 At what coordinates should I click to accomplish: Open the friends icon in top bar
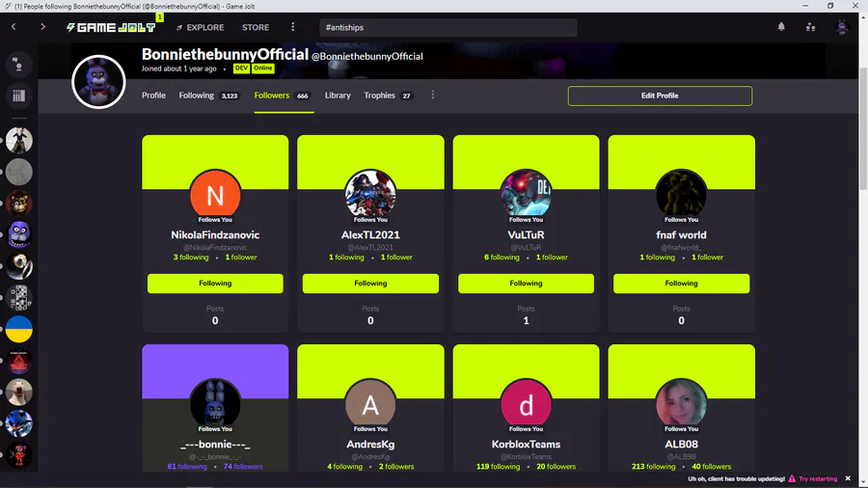click(810, 27)
